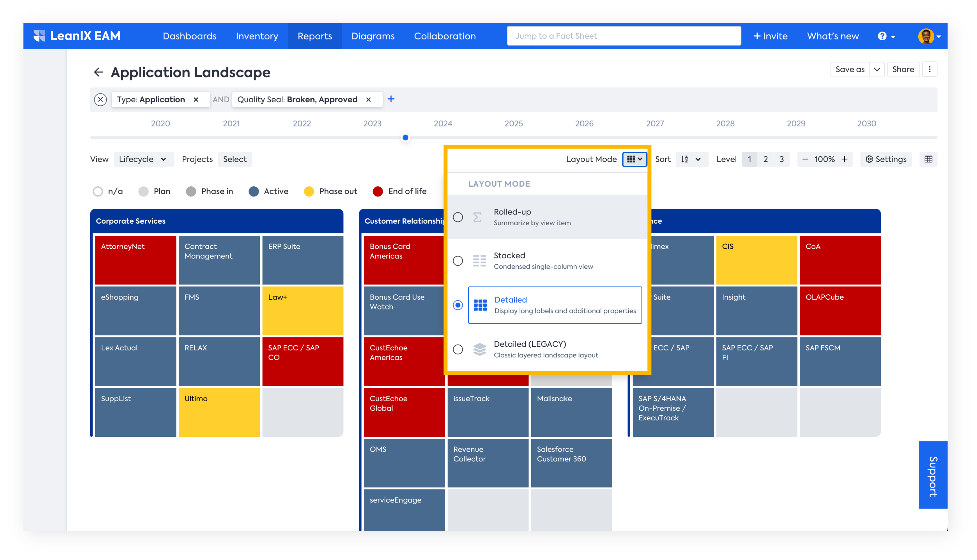The image size is (977, 560).
Task: Open the user avatar menu
Action: point(929,36)
